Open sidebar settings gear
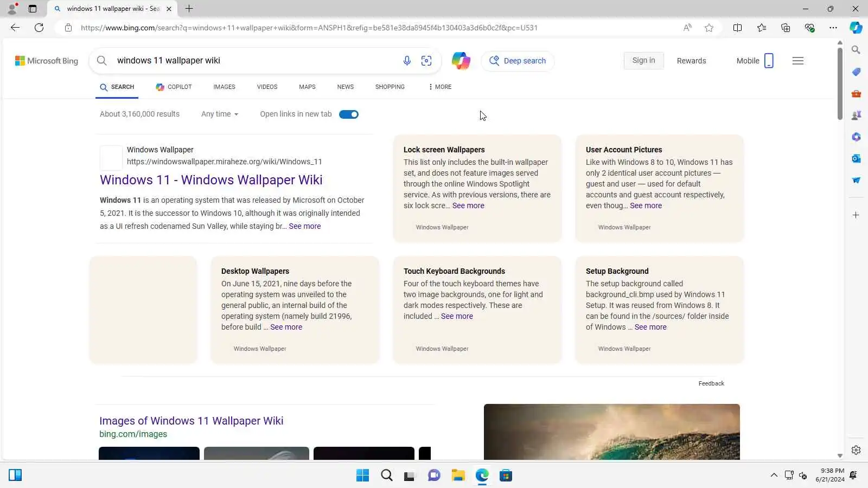 click(856, 450)
